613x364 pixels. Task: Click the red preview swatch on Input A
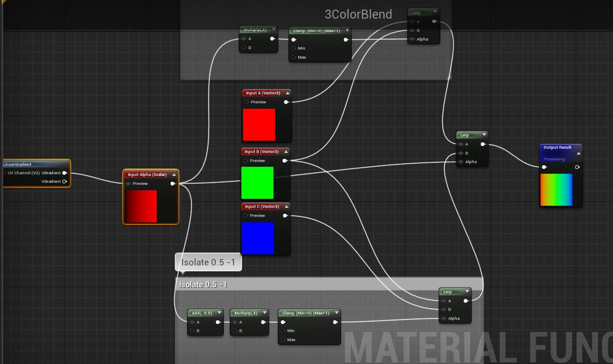click(x=259, y=124)
